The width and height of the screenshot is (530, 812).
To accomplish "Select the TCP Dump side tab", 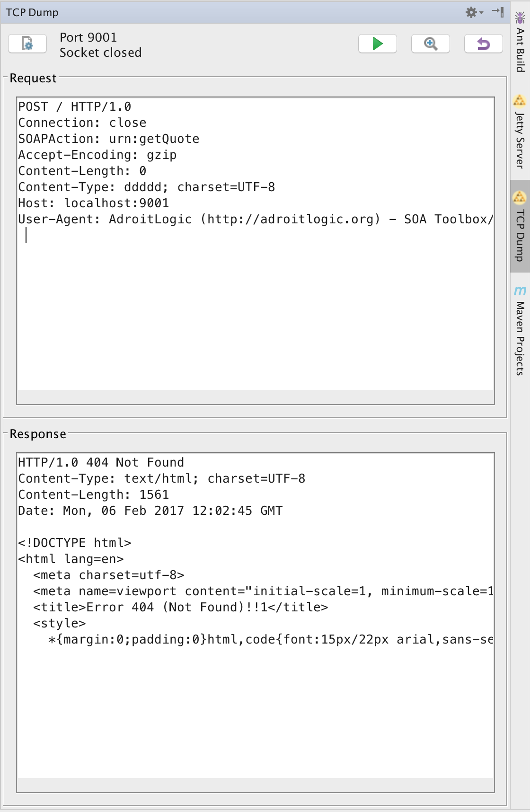I will click(520, 226).
